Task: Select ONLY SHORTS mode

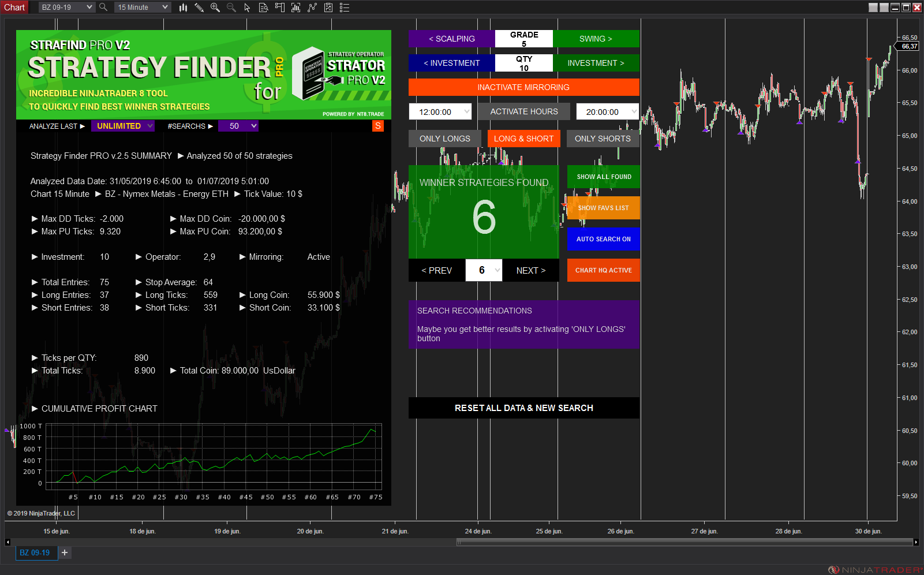Action: [603, 139]
